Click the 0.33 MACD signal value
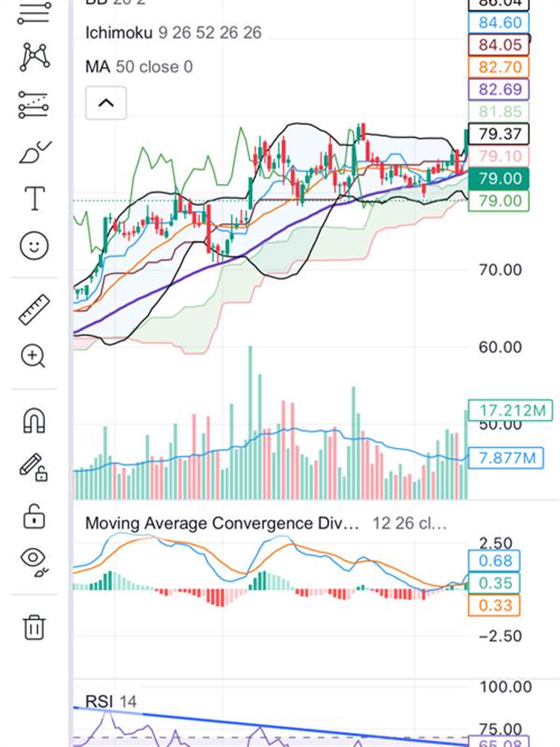Image resolution: width=560 pixels, height=747 pixels. [x=495, y=605]
